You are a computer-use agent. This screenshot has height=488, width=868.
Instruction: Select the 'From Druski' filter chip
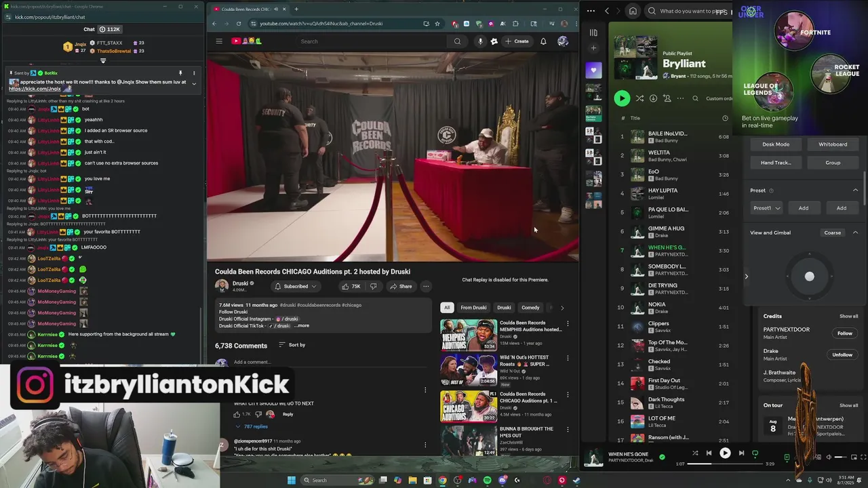point(473,308)
